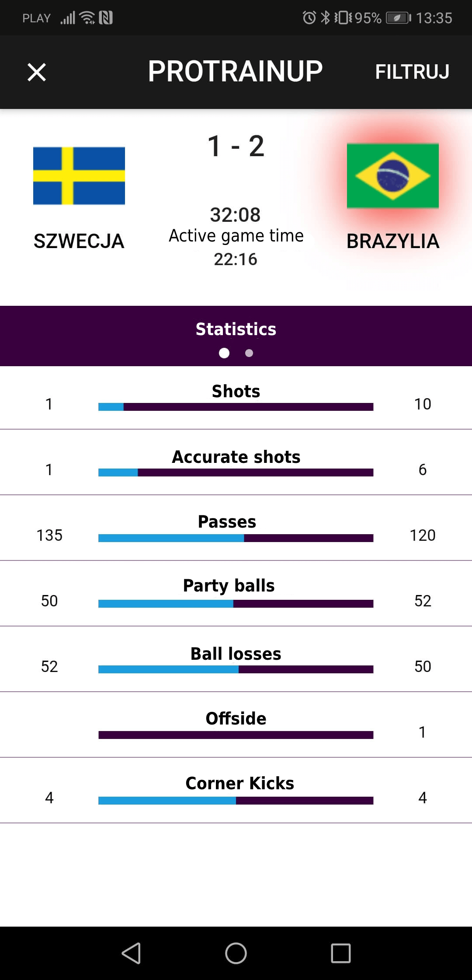Tap the BRAZYLIA team name
This screenshot has height=980, width=472.
[x=392, y=241]
